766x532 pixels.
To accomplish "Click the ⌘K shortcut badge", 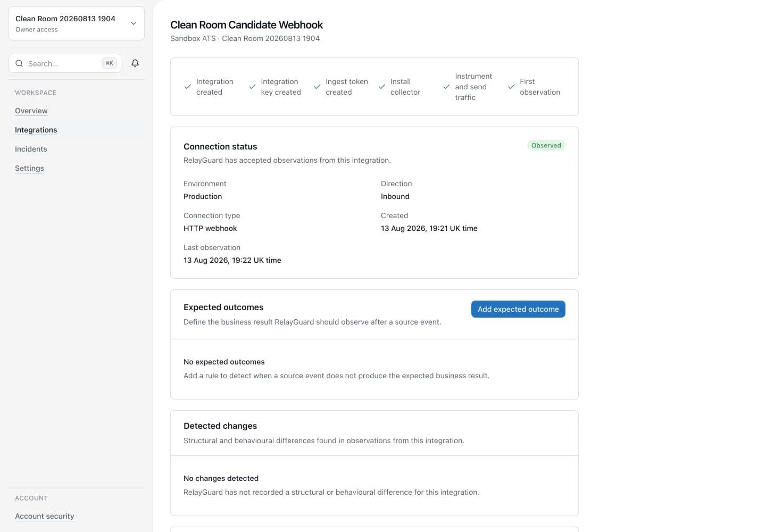I will 109,63.
